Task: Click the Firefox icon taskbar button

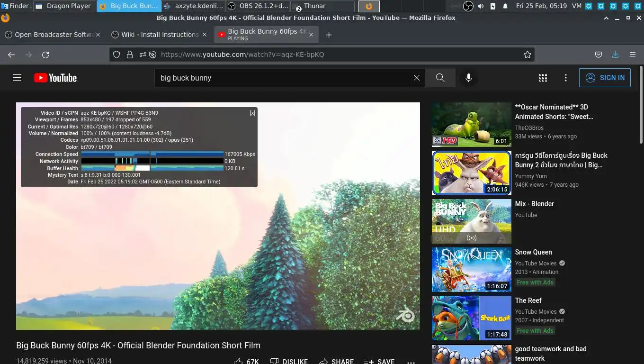Action: [369, 6]
